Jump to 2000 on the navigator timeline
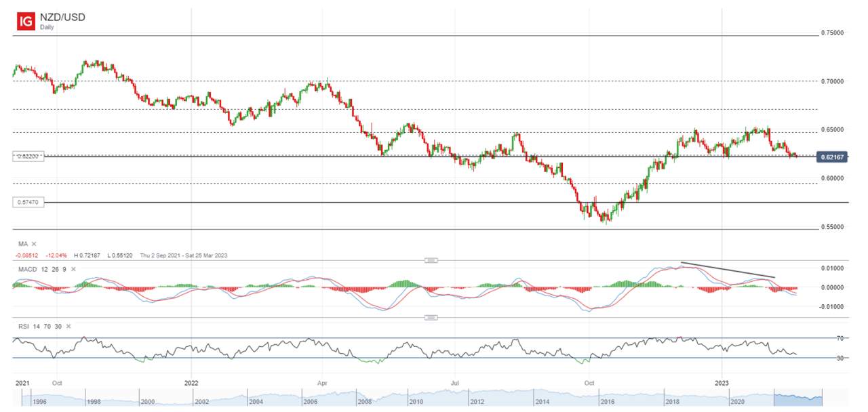 pyautogui.click(x=147, y=401)
